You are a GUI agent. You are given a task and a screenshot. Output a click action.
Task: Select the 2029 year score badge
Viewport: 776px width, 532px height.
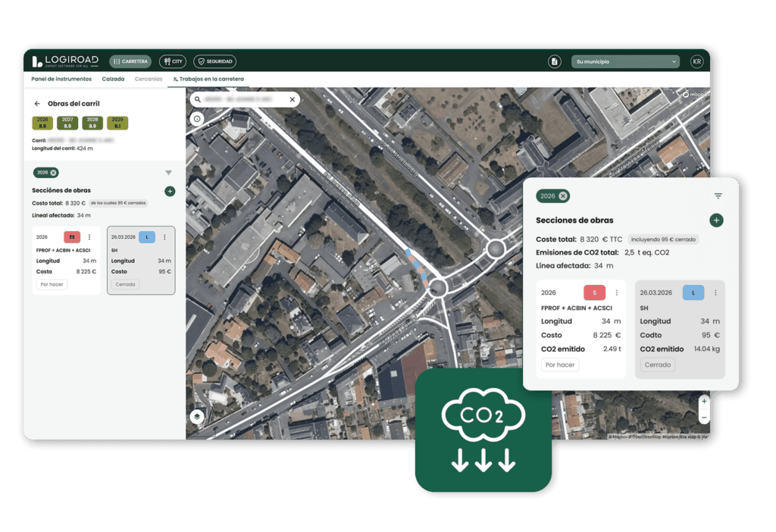(x=117, y=123)
